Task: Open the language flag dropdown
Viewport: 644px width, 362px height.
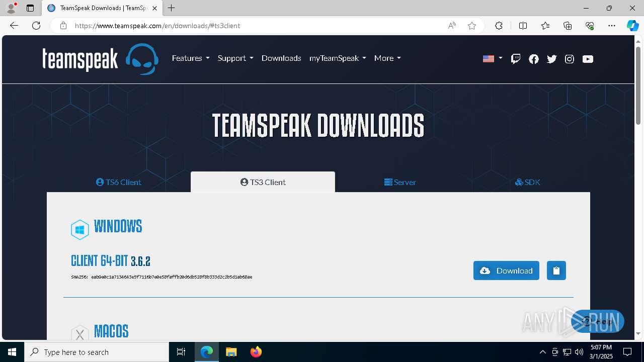Action: 493,59
